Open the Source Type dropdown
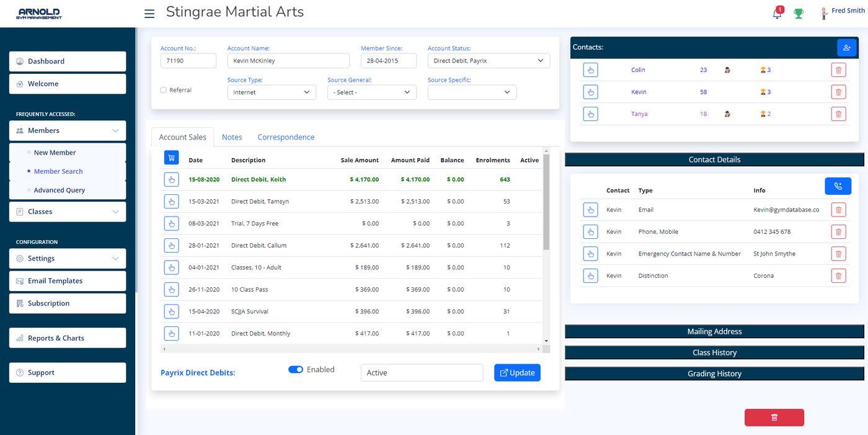Viewport: 868px width, 435px height. coord(272,92)
